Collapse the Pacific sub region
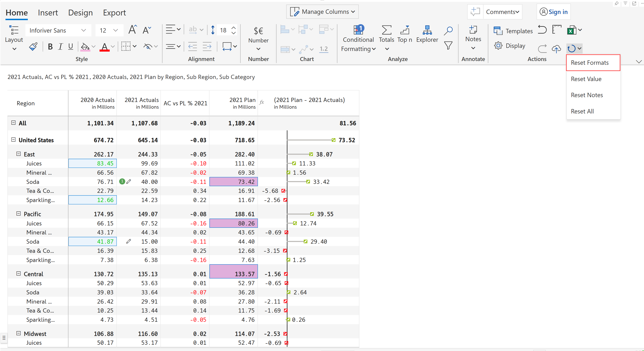The image size is (644, 351). click(19, 214)
